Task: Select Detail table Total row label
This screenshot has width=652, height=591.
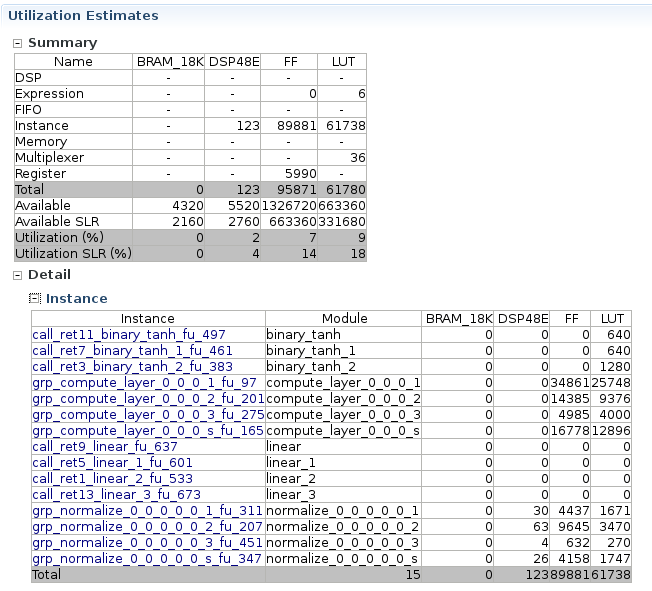Action: (47, 575)
